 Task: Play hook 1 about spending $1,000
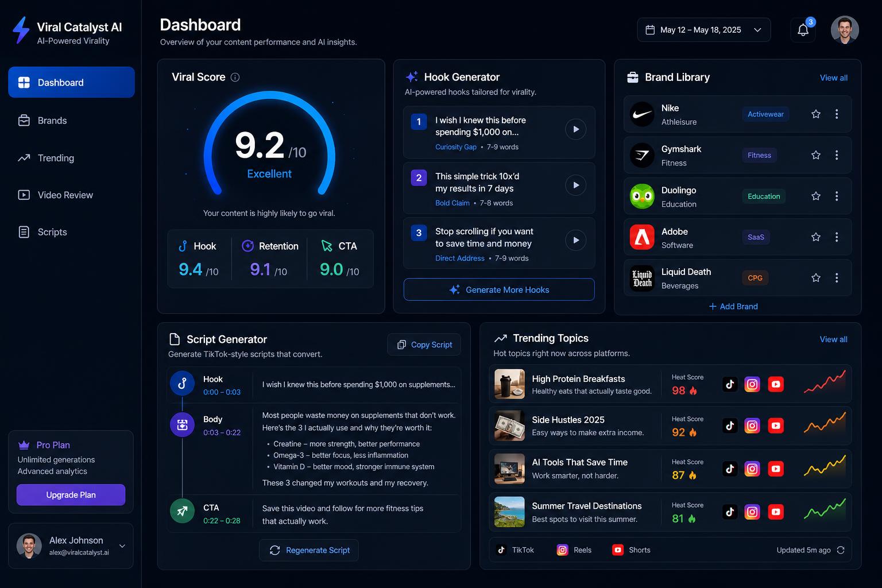click(x=575, y=129)
